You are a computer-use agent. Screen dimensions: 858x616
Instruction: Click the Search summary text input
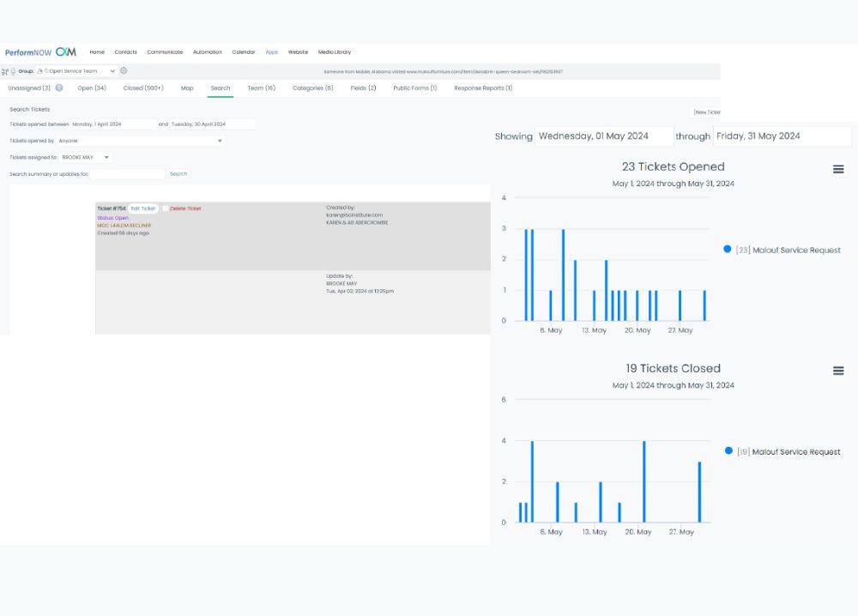click(127, 174)
